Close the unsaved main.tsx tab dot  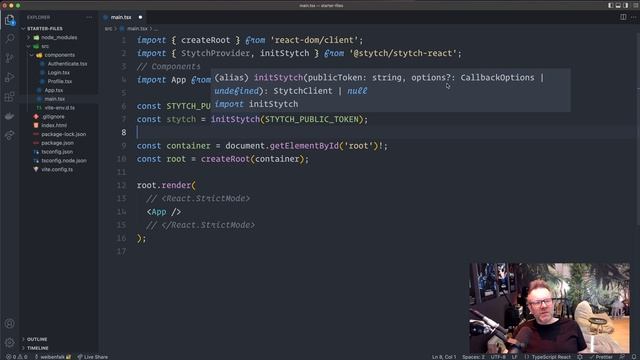pyautogui.click(x=140, y=17)
